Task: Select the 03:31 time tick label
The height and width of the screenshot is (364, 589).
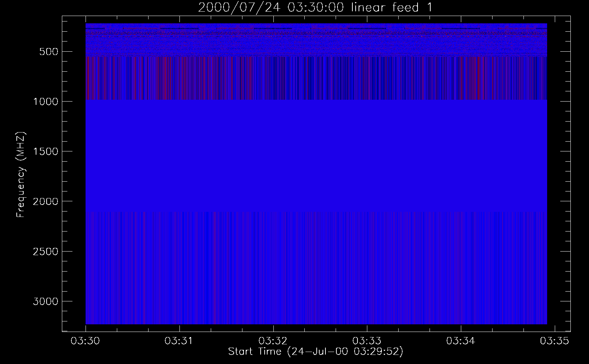Action: coord(179,341)
